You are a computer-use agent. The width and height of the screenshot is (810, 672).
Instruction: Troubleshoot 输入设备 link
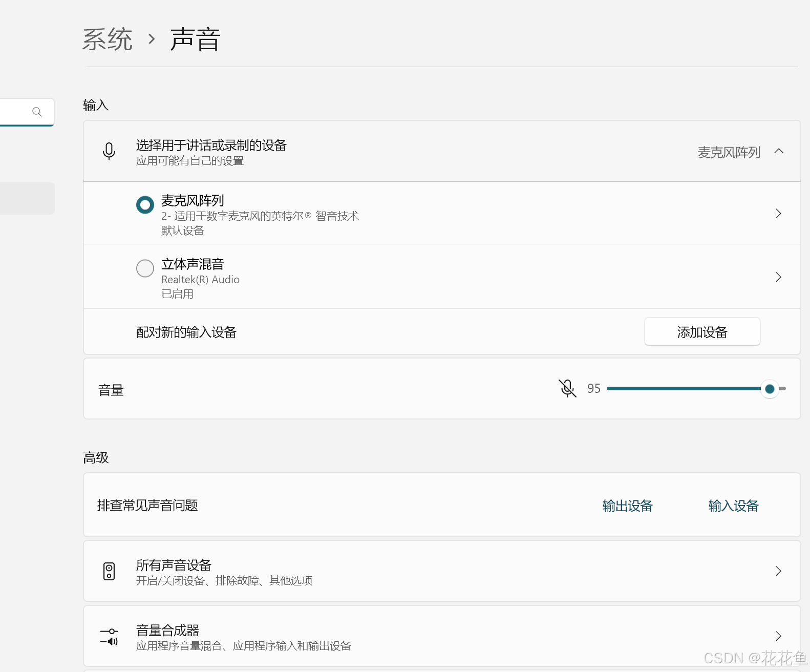tap(734, 506)
